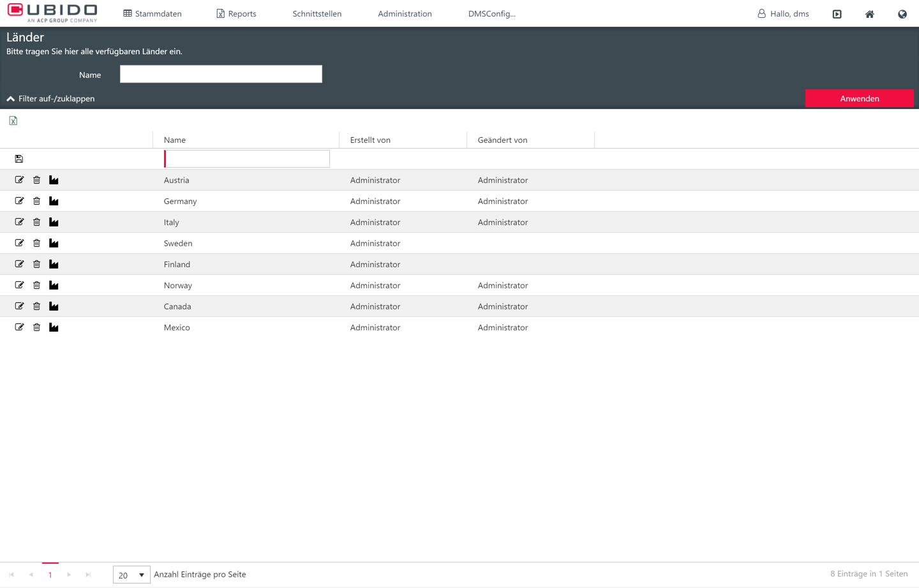Go to the home page icon

869,14
